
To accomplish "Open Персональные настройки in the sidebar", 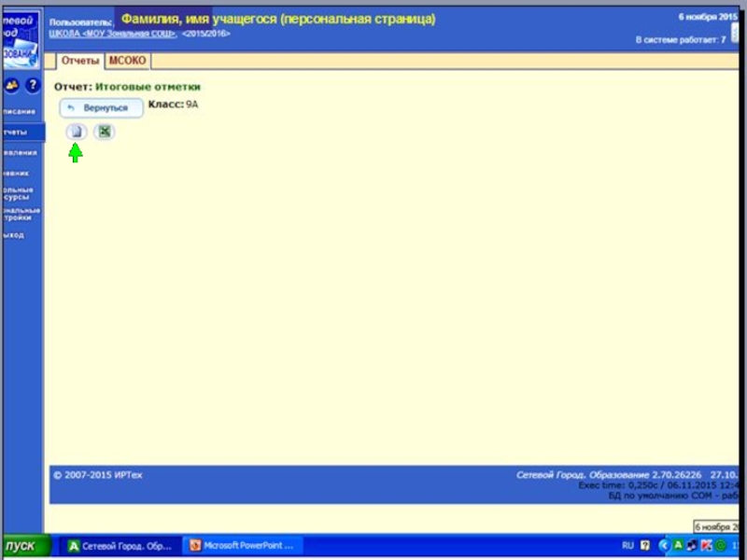I will pos(21,214).
